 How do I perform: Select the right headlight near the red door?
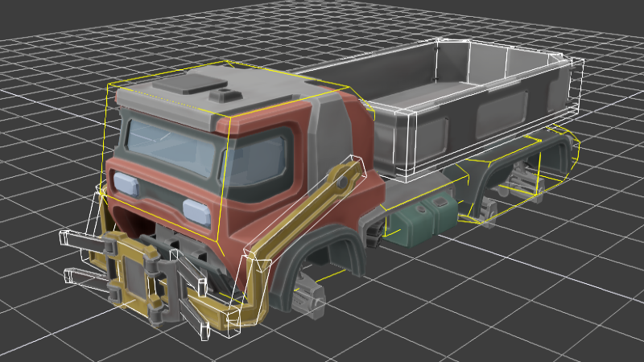click(x=197, y=211)
